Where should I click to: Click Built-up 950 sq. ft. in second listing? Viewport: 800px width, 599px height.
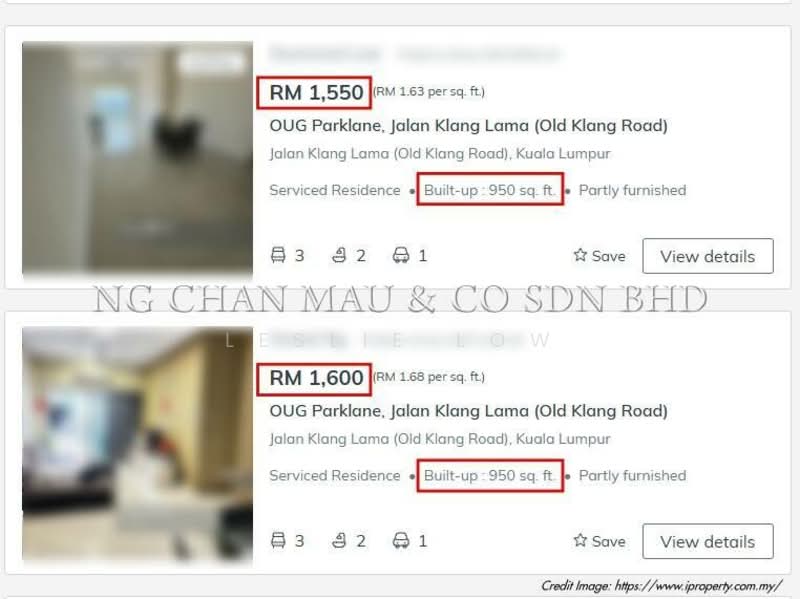coord(490,476)
